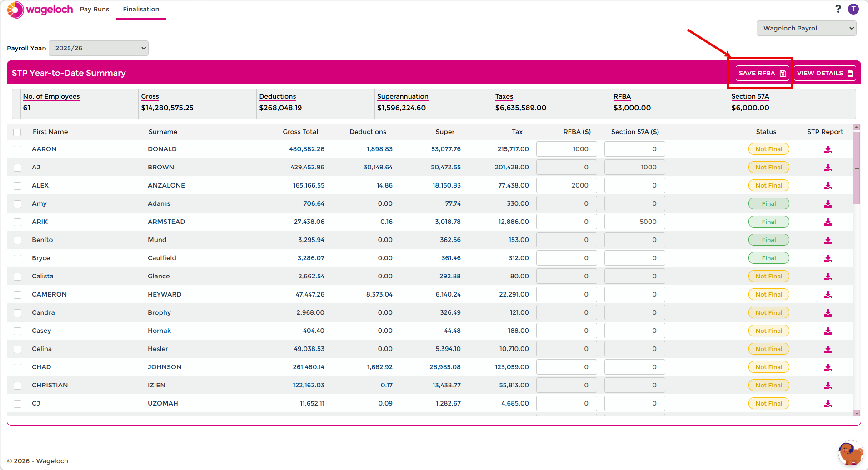Edit RFBA field for AARON DONALD
Image resolution: width=868 pixels, height=470 pixels.
[566, 149]
